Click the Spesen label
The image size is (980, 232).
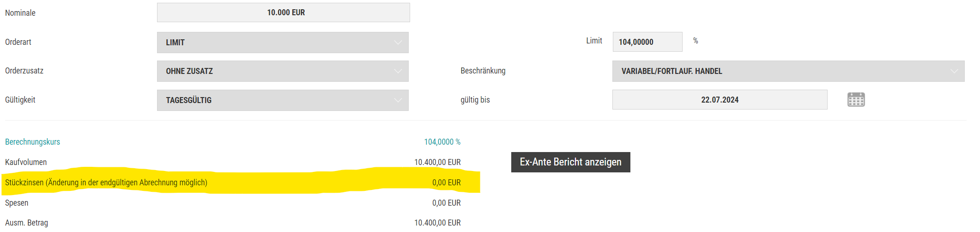[x=17, y=203]
